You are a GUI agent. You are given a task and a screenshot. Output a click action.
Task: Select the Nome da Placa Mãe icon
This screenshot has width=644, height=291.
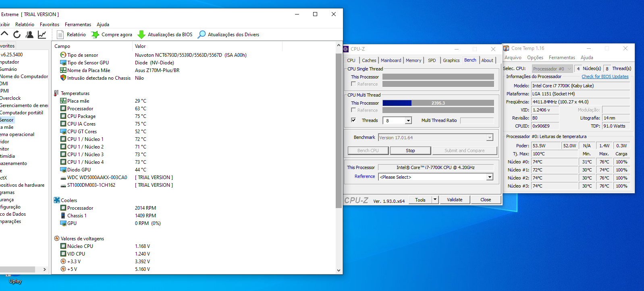tap(63, 70)
